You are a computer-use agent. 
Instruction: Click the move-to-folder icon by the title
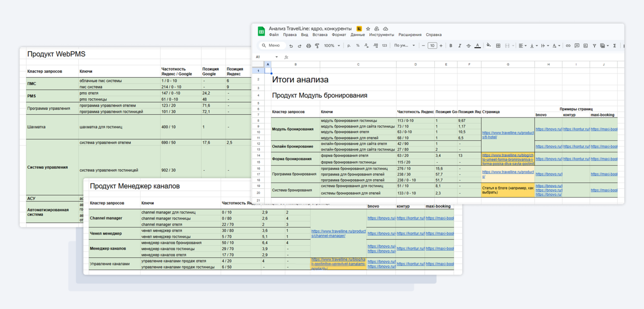(x=377, y=29)
